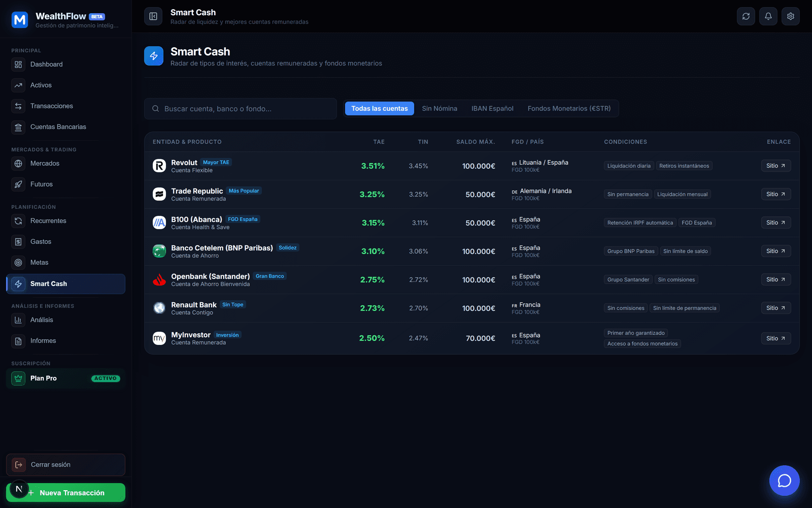The image size is (812, 508).
Task: Open Sitio link for Revolut
Action: click(x=776, y=166)
